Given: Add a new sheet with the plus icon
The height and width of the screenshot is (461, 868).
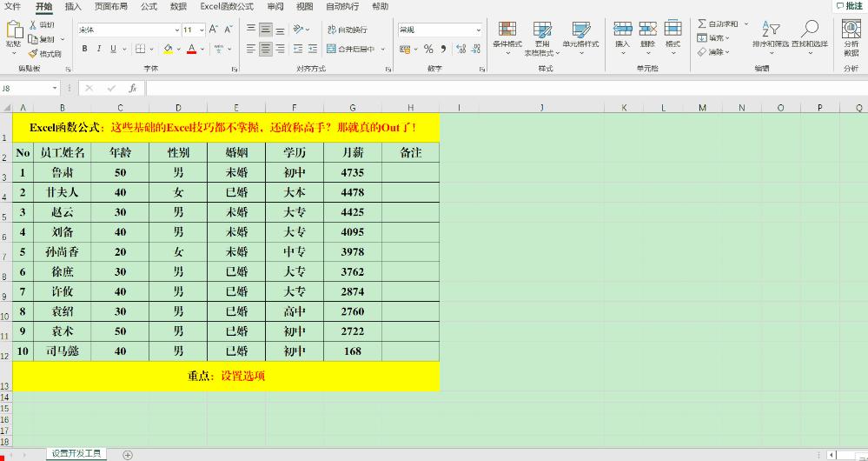Looking at the screenshot, I should tap(128, 455).
